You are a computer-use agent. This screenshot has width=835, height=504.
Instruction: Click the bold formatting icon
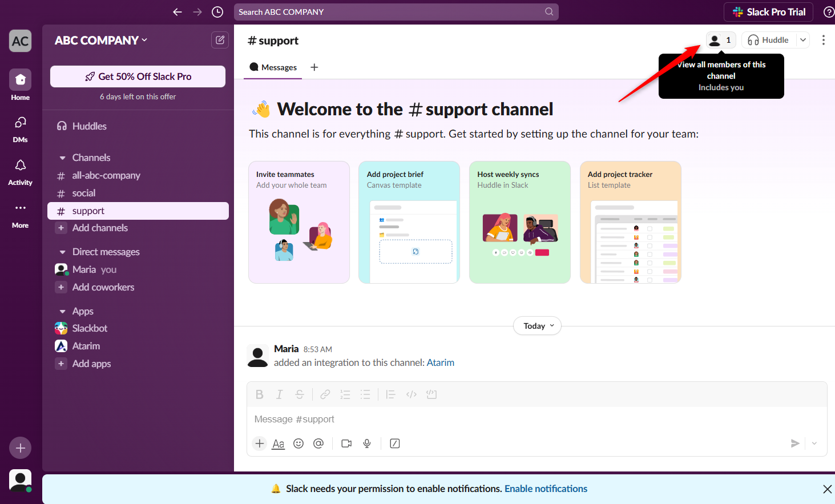pos(259,394)
